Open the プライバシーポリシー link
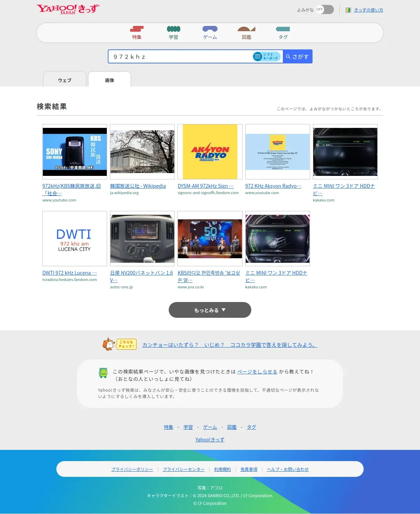 tap(132, 470)
